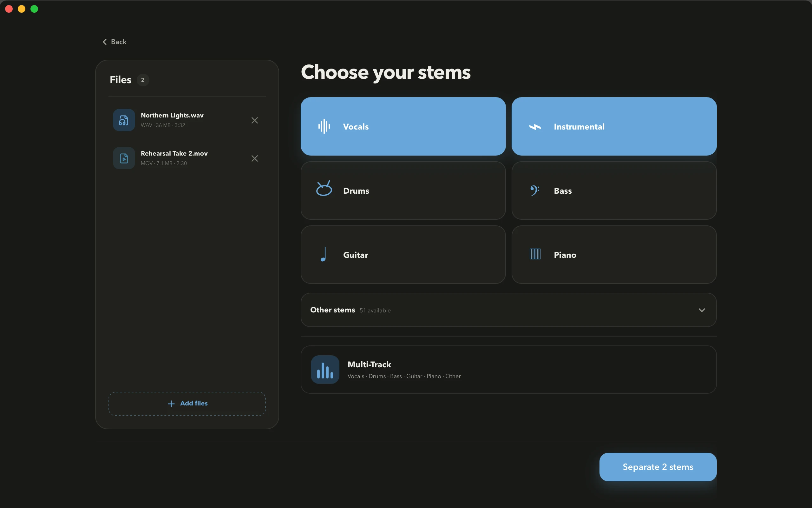The height and width of the screenshot is (508, 812).
Task: Click the Files count badge 2
Action: pos(143,80)
